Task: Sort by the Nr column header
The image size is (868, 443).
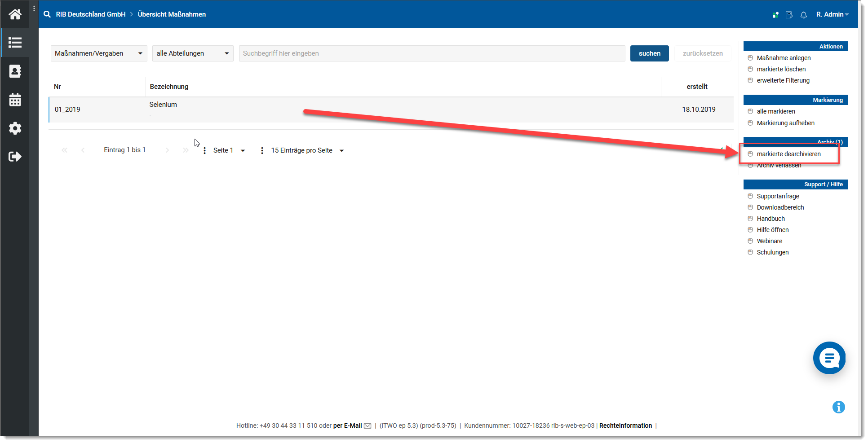Action: pos(58,87)
